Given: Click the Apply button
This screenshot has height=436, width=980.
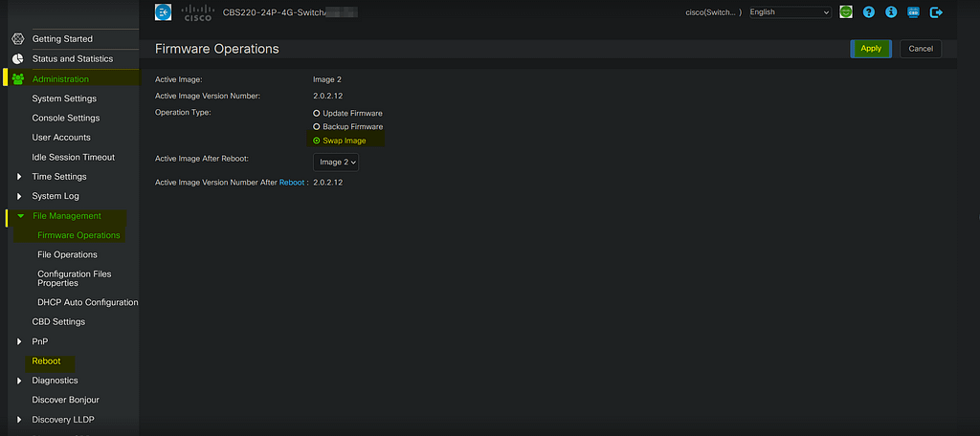Looking at the screenshot, I should tap(871, 48).
